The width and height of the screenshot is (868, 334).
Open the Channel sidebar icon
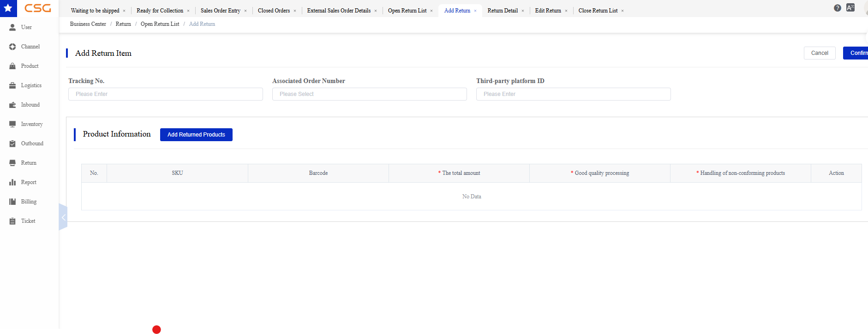click(12, 47)
